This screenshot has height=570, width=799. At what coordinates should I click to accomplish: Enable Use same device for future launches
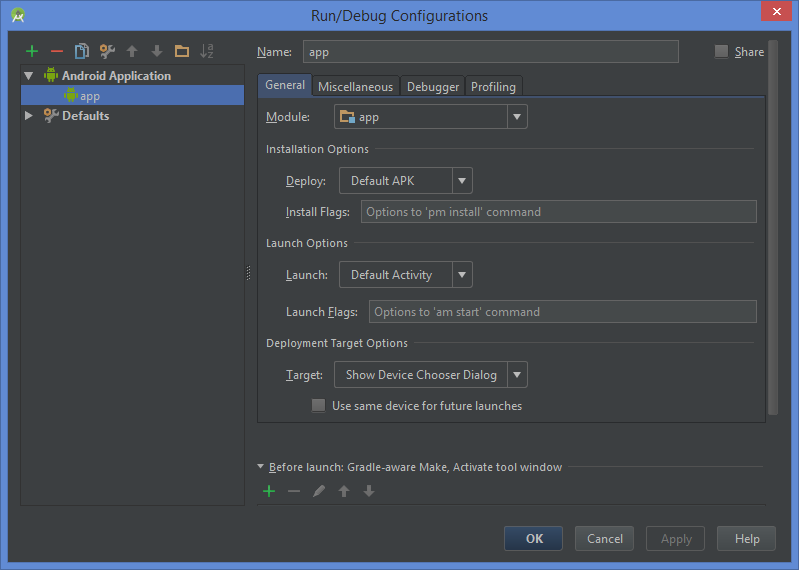(318, 405)
